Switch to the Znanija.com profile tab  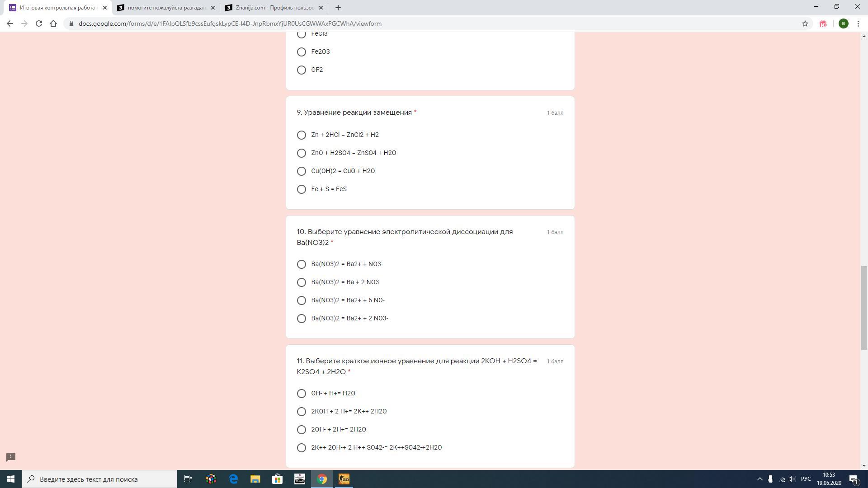[x=274, y=8]
